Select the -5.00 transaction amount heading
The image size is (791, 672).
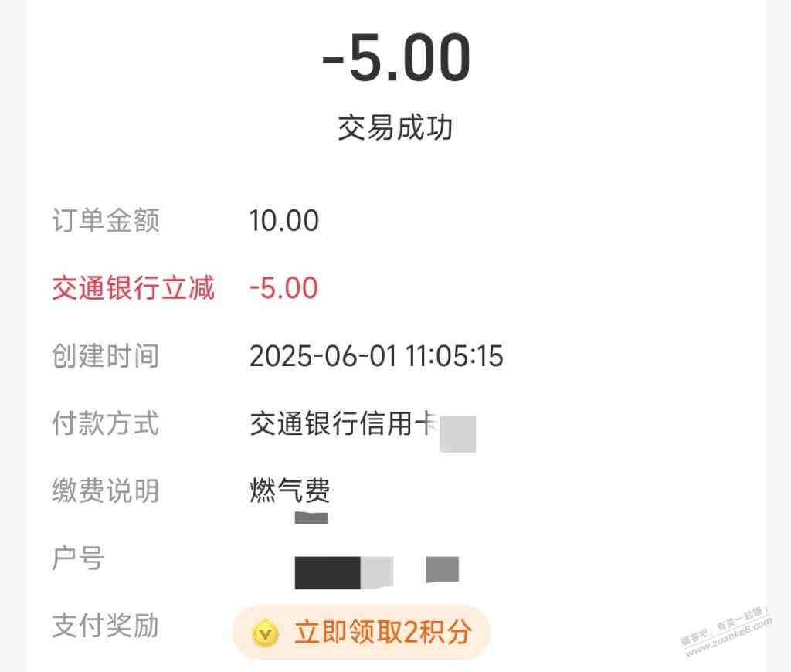tap(396, 57)
